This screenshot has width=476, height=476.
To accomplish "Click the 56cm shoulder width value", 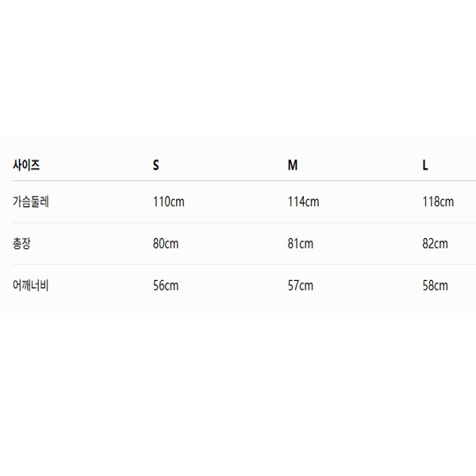I will click(166, 286).
